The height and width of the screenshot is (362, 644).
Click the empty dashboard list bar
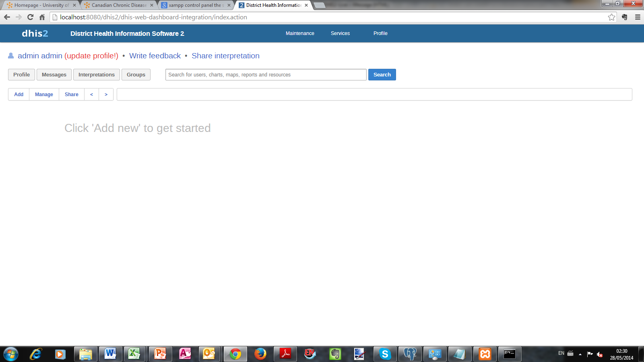coord(374,95)
